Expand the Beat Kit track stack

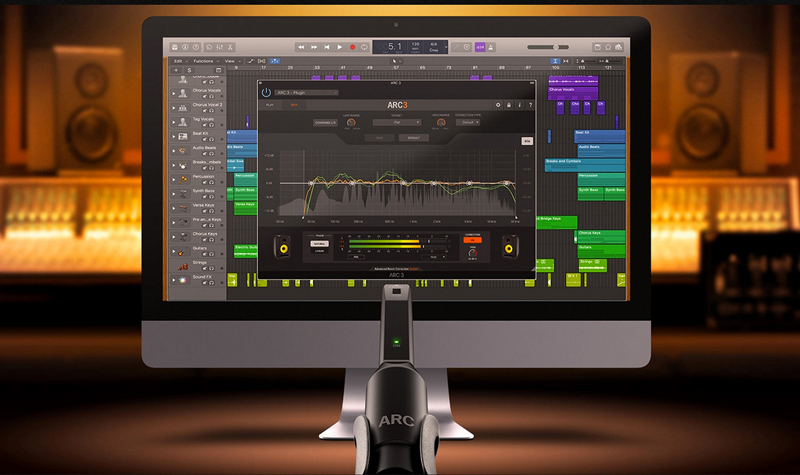(x=173, y=136)
